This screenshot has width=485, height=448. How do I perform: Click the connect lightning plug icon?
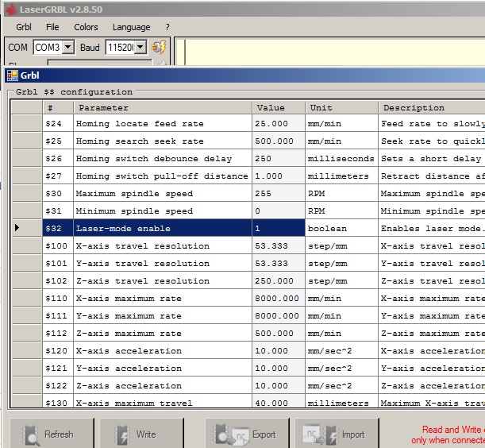click(159, 48)
